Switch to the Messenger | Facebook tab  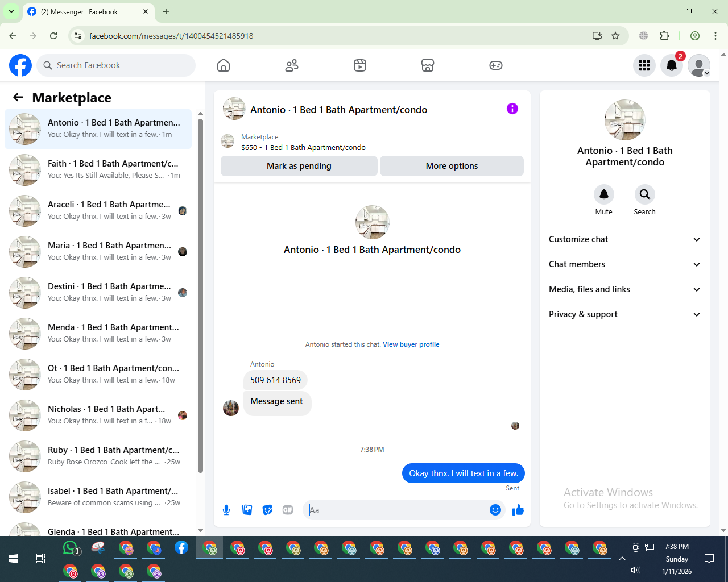[x=88, y=11]
